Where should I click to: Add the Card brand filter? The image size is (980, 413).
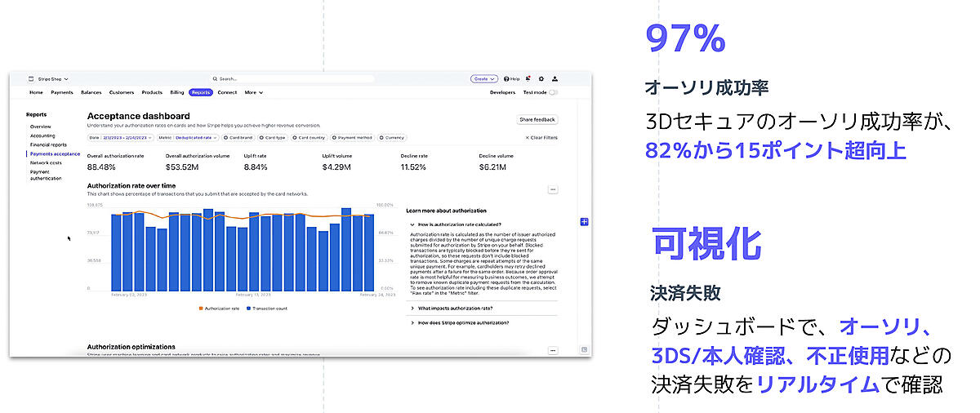click(238, 138)
